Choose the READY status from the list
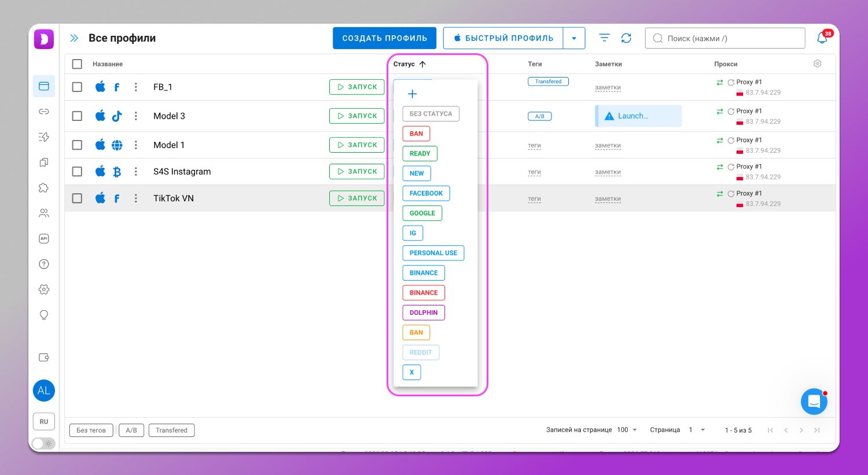 (x=420, y=153)
